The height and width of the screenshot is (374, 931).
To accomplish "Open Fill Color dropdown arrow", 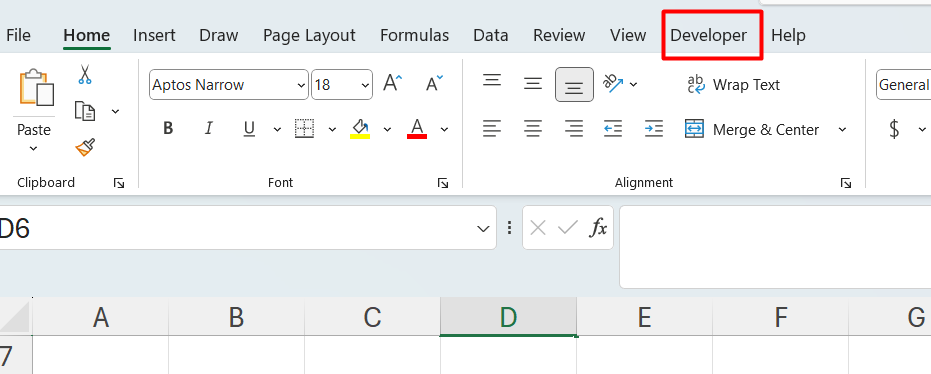I will (387, 129).
